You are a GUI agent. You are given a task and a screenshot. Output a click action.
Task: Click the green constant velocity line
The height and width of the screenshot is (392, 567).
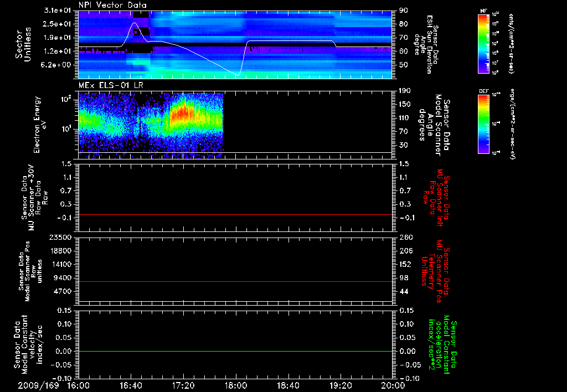click(235, 351)
